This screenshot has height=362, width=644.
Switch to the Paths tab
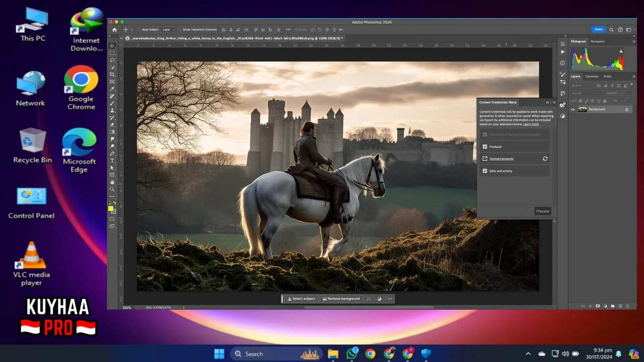pyautogui.click(x=607, y=76)
